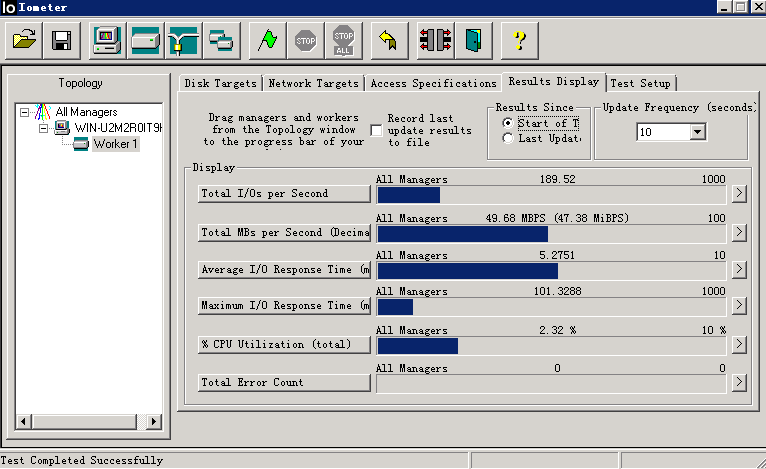This screenshot has height=469, width=766.
Task: Click the Total MBs per Second progress bar
Action: coord(552,234)
